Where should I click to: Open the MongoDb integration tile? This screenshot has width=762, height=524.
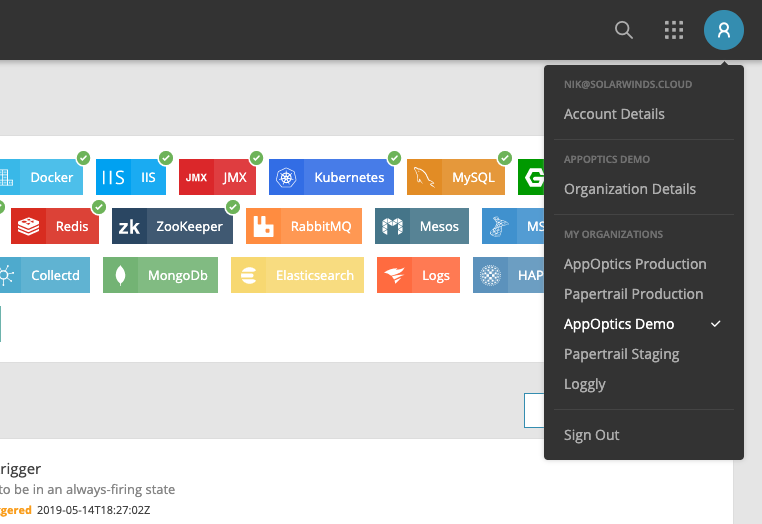point(160,275)
